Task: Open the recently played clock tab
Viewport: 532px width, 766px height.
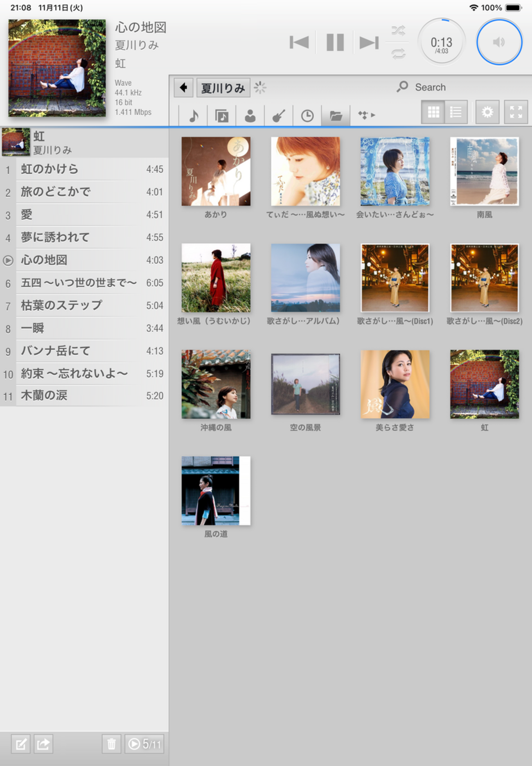Action: pos(307,115)
